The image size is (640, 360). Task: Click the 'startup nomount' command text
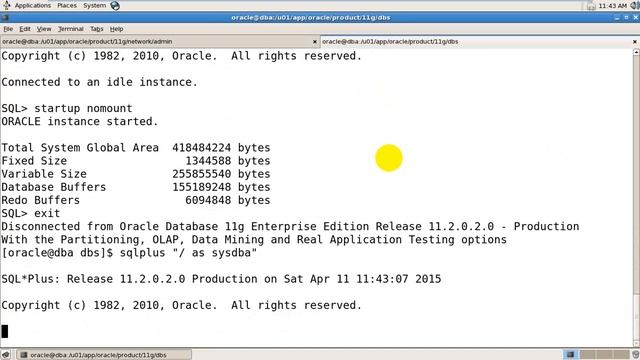83,109
